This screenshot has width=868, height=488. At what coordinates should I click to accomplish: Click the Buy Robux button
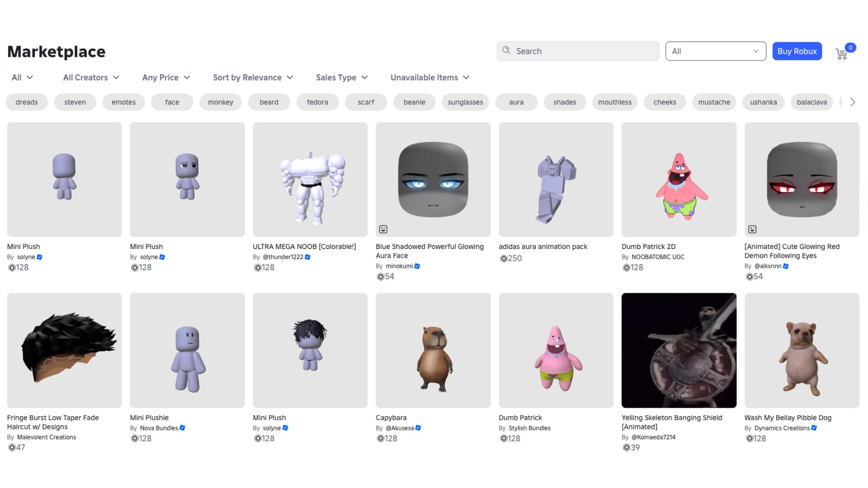point(797,51)
